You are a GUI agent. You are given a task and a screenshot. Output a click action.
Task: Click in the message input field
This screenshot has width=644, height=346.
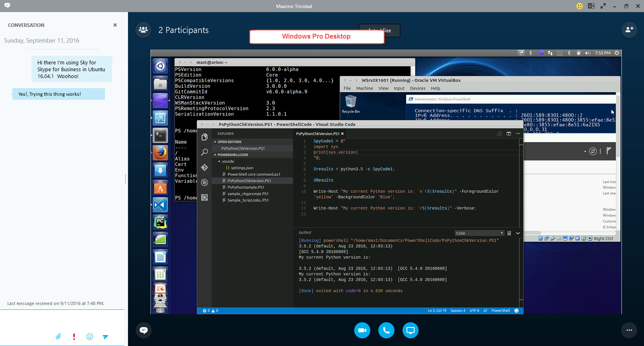[62, 320]
